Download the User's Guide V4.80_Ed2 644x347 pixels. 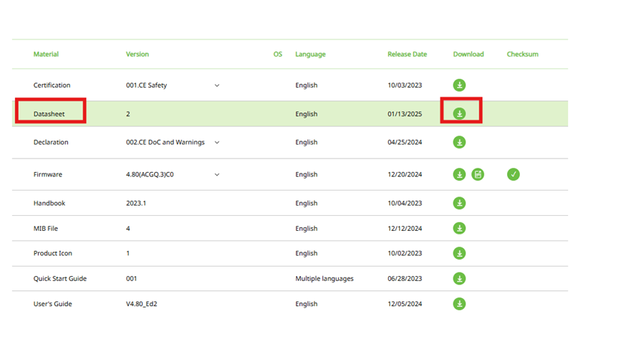point(459,304)
